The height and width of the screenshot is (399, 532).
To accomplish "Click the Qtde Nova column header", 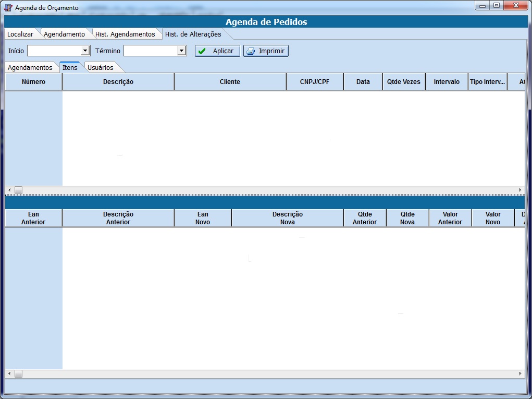I will coord(407,218).
